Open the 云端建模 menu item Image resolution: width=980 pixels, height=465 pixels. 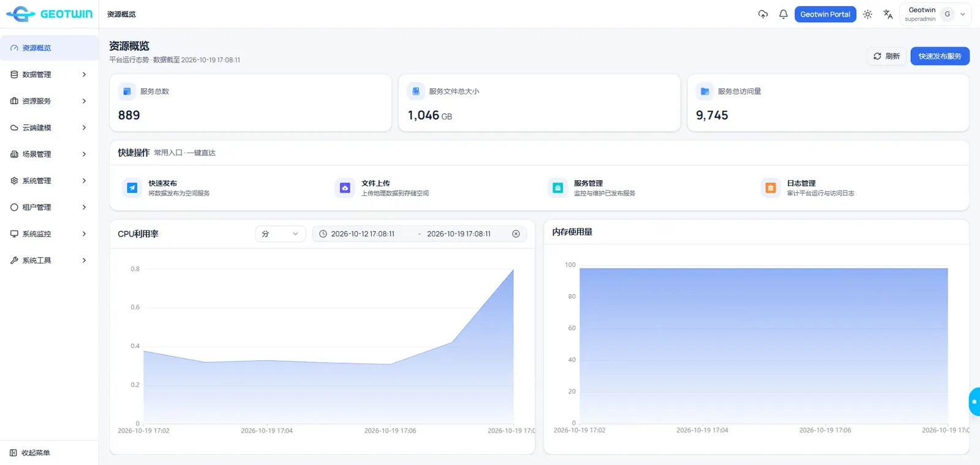point(49,127)
